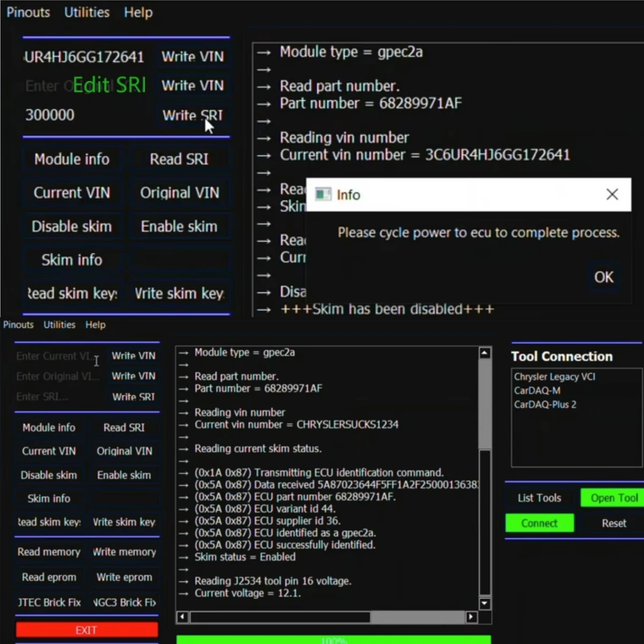Close the Info dialog with the X
The height and width of the screenshot is (644, 644).
coord(612,194)
